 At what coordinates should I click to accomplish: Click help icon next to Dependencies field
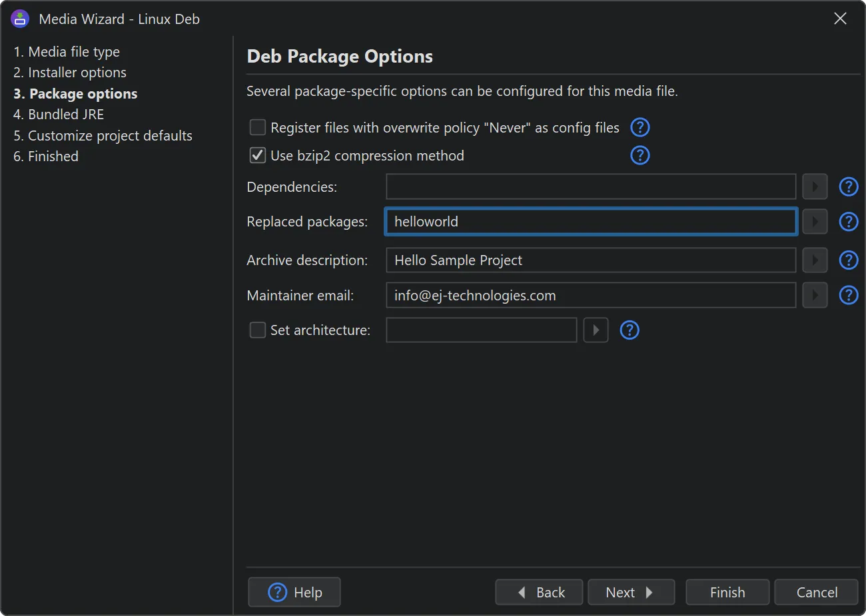click(848, 187)
